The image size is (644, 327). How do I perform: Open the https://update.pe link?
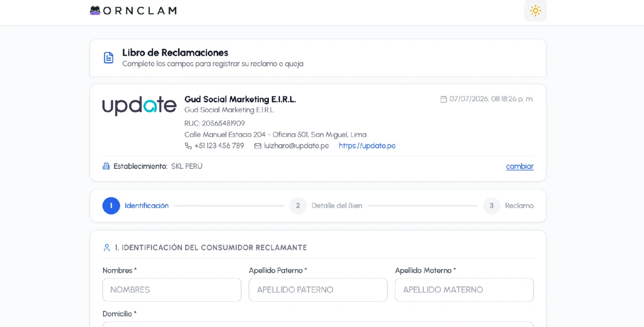pyautogui.click(x=367, y=146)
